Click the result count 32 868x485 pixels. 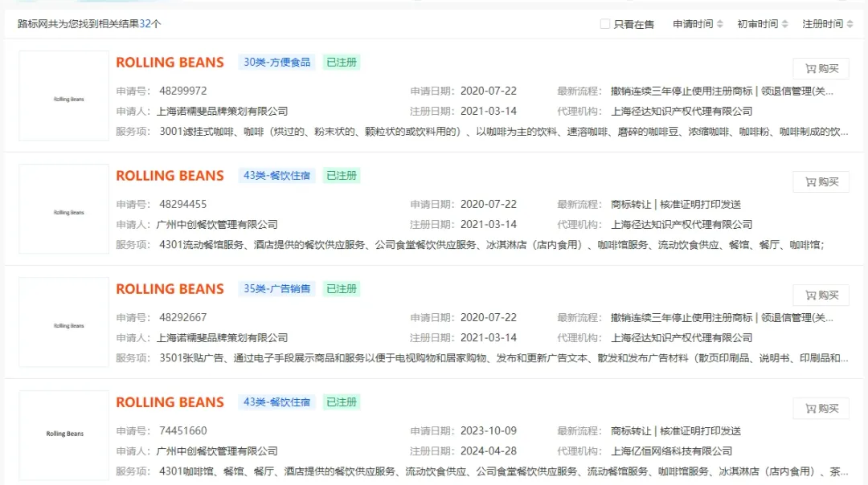coord(145,24)
